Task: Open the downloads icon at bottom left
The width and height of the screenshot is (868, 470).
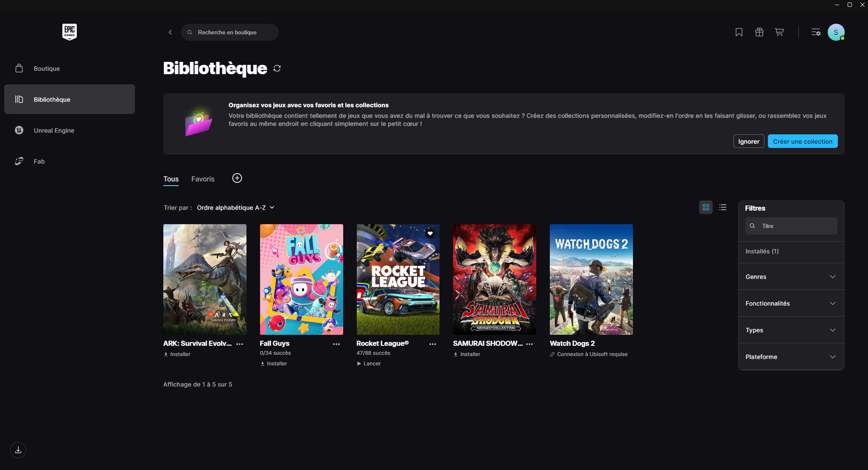Action: 18,450
